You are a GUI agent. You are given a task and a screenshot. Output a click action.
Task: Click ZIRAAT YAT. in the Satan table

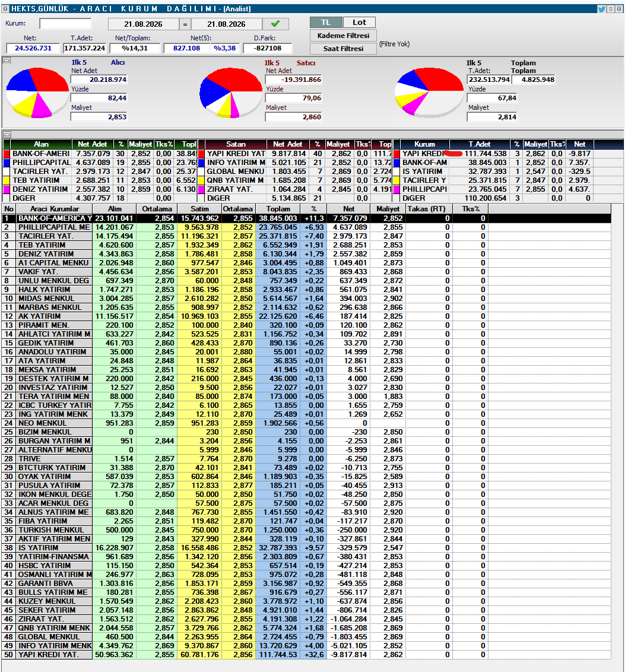pyautogui.click(x=230, y=189)
